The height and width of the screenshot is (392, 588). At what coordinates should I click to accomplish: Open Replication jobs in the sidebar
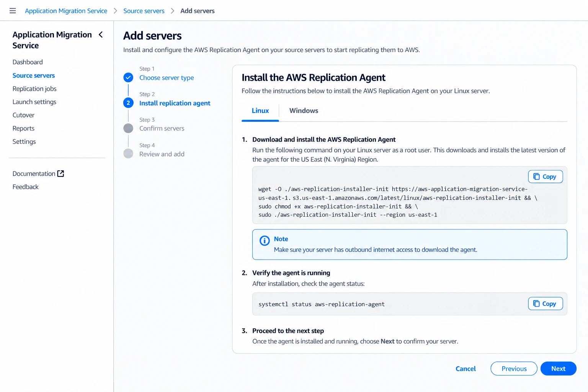(34, 89)
